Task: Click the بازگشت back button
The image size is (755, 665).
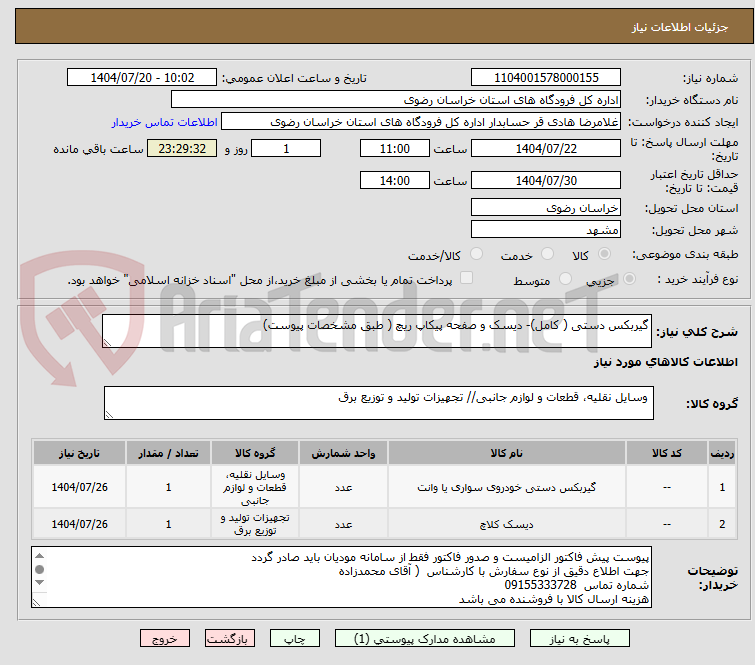Action: (x=230, y=639)
